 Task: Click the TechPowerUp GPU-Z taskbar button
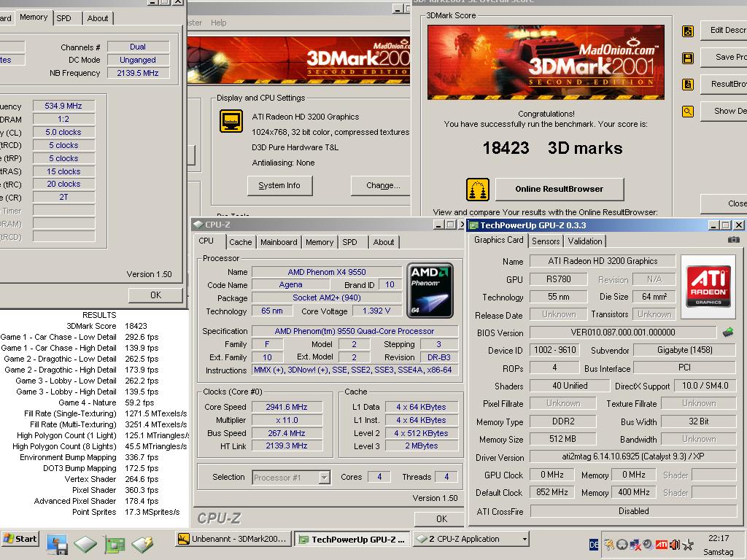click(x=351, y=540)
